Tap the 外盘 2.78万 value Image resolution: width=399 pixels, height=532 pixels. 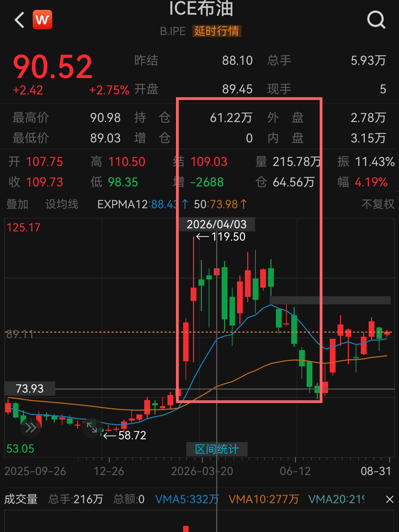tap(368, 118)
